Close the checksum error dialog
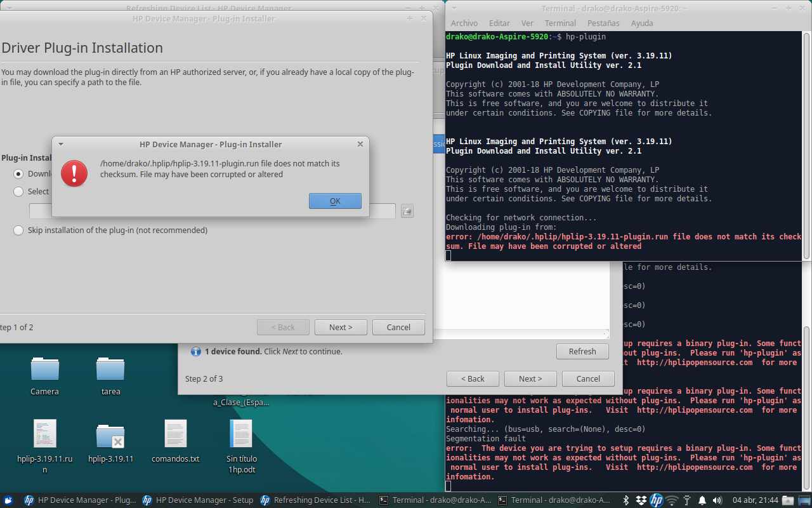812x508 pixels. click(360, 144)
